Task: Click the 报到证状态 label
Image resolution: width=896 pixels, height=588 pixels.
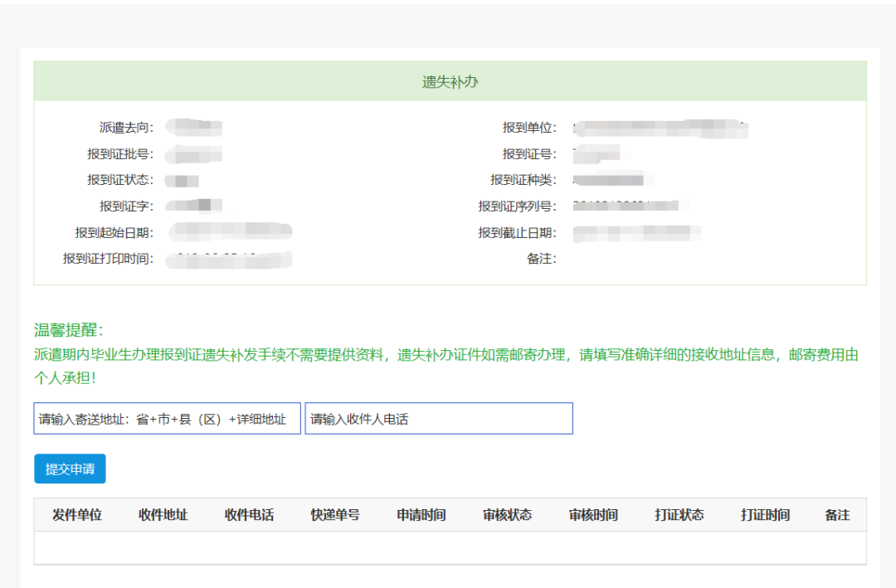Action: 120,179
